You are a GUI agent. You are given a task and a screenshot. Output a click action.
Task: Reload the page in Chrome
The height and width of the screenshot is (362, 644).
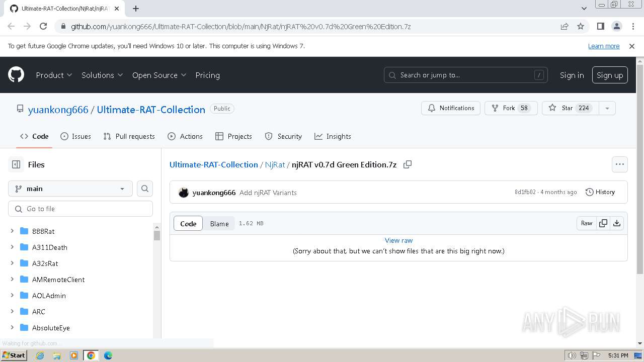pyautogui.click(x=43, y=26)
